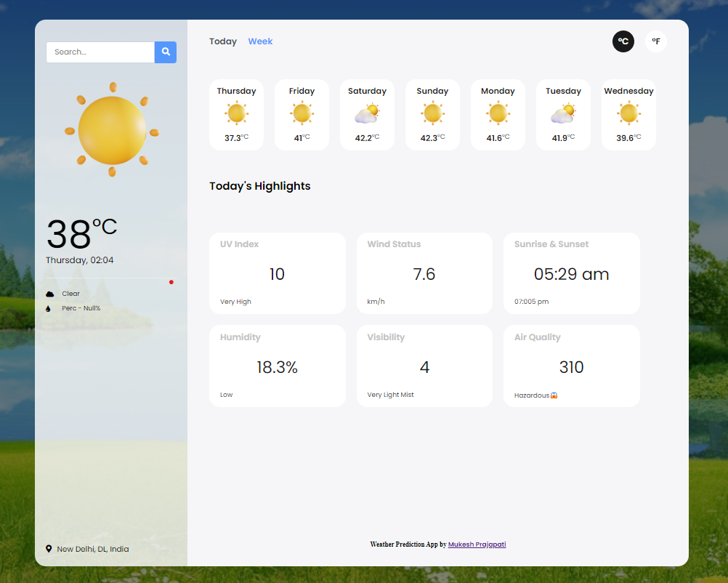Select the Wednesday forecast card
Image resolution: width=728 pixels, height=583 pixels.
coord(628,115)
